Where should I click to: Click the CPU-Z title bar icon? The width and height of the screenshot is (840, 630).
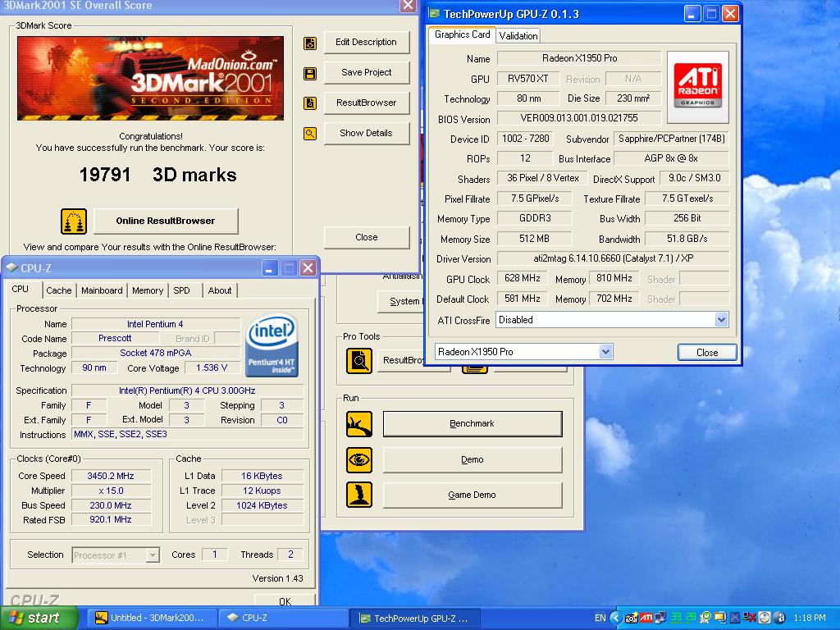pos(11,267)
